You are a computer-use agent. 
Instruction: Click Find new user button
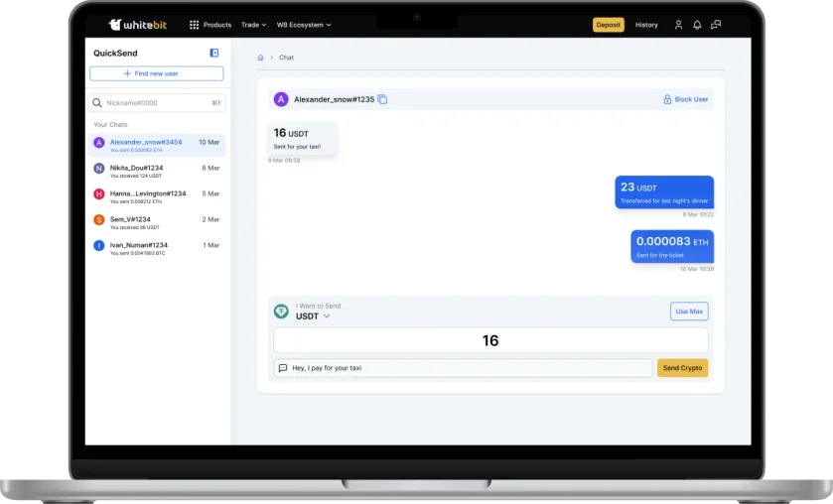point(156,73)
